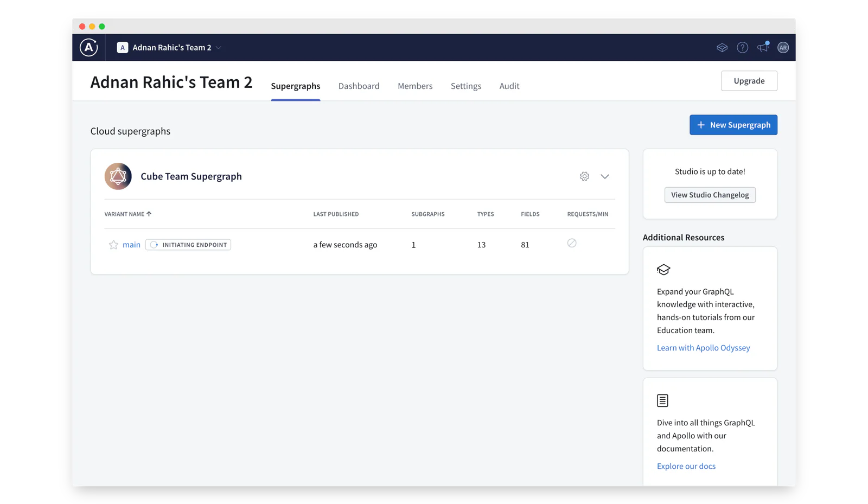Viewport: 868px width, 504px height.
Task: Open Learn with Apollo Odyssey link
Action: [x=703, y=348]
